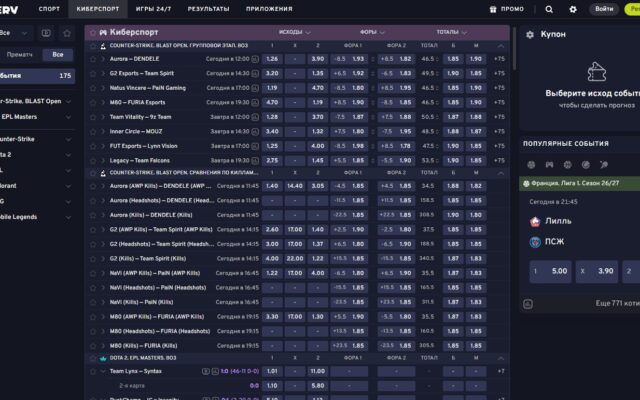The image size is (640, 400).
Task: Open the Купон settings gear
Action: coord(530,35)
